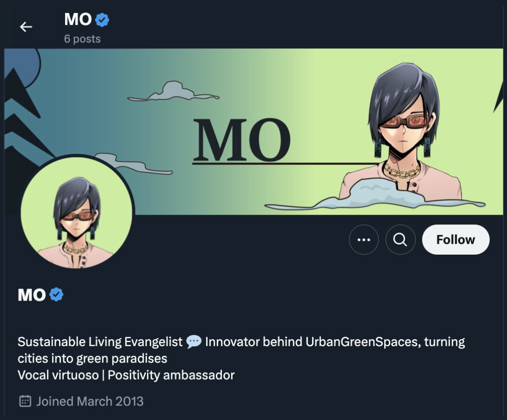This screenshot has width=507, height=420.
Task: Click the Follow button
Action: click(455, 240)
